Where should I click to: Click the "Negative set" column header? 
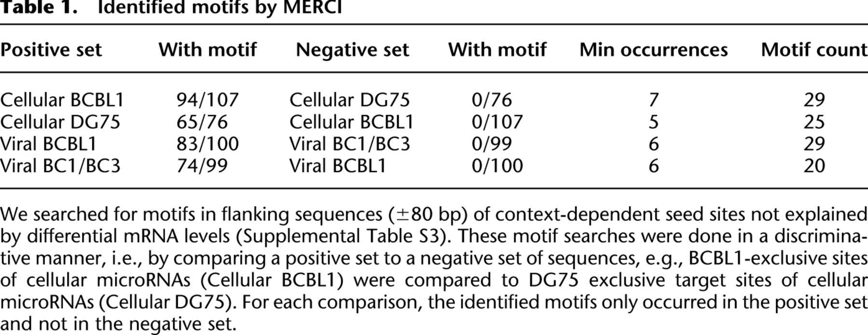(352, 50)
